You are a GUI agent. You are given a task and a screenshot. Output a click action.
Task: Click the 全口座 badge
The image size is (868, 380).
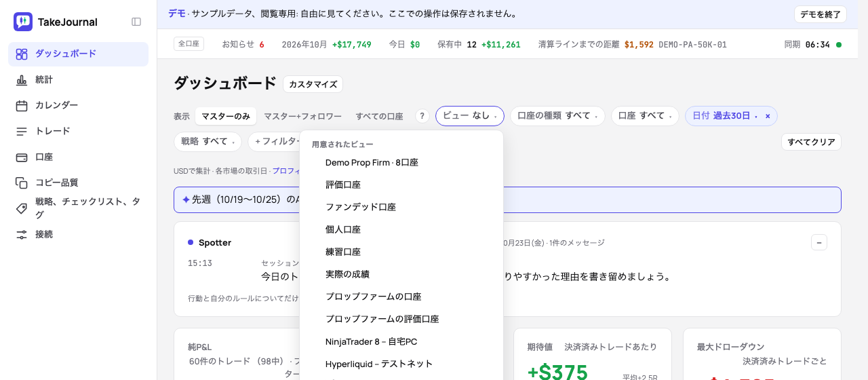[189, 44]
